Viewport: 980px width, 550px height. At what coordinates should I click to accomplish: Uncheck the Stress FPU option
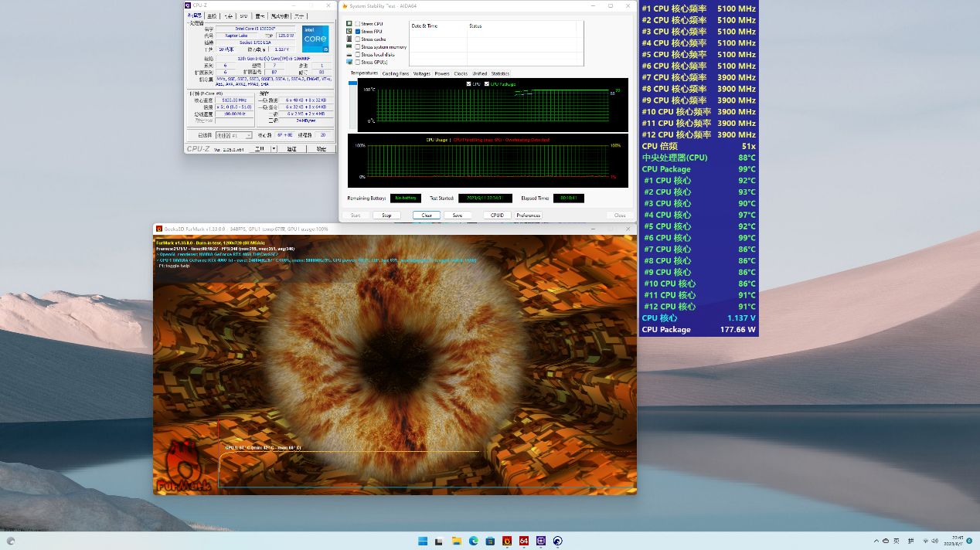click(x=358, y=32)
